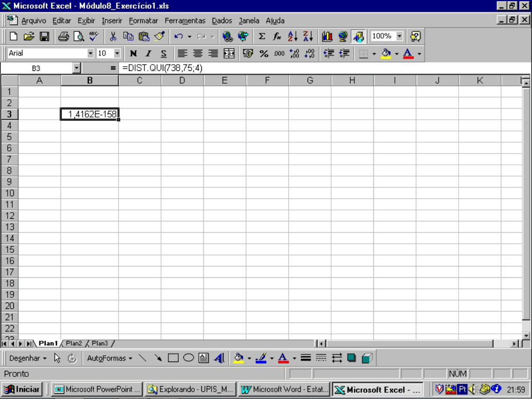The width and height of the screenshot is (532, 399).
Task: Open the Paste Function fx wizard
Action: click(x=277, y=36)
